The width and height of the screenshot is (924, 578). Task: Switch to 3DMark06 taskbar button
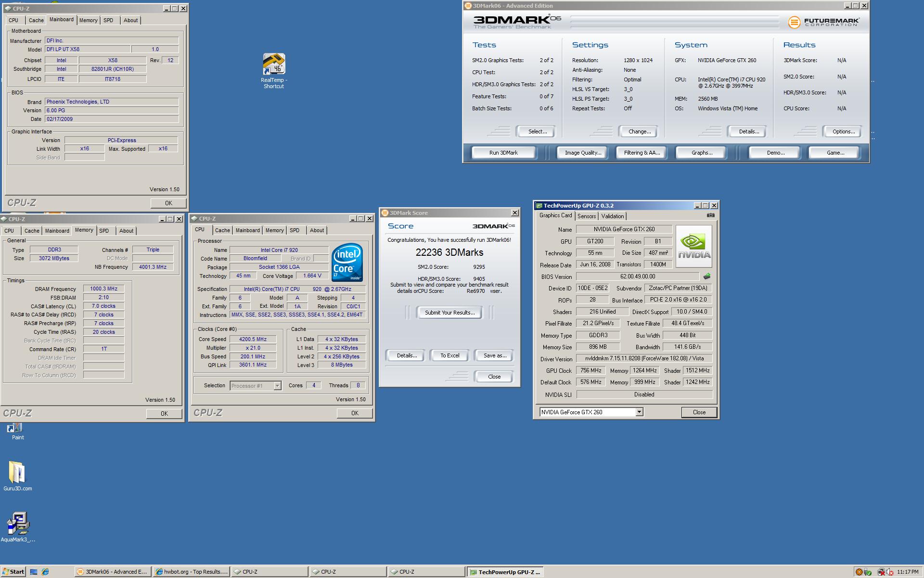[x=113, y=572]
